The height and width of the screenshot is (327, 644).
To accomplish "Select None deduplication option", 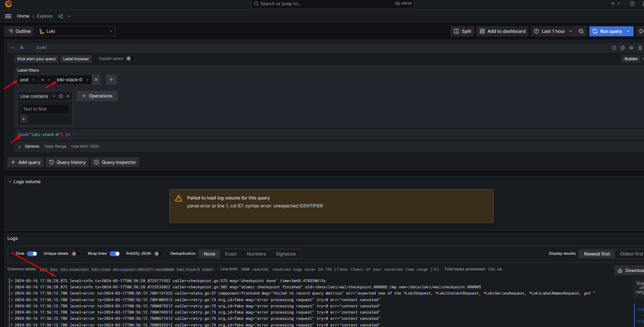I will tap(209, 254).
